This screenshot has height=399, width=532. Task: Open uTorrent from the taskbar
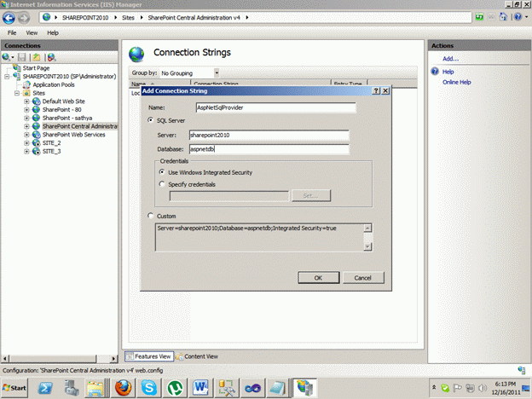(175, 388)
